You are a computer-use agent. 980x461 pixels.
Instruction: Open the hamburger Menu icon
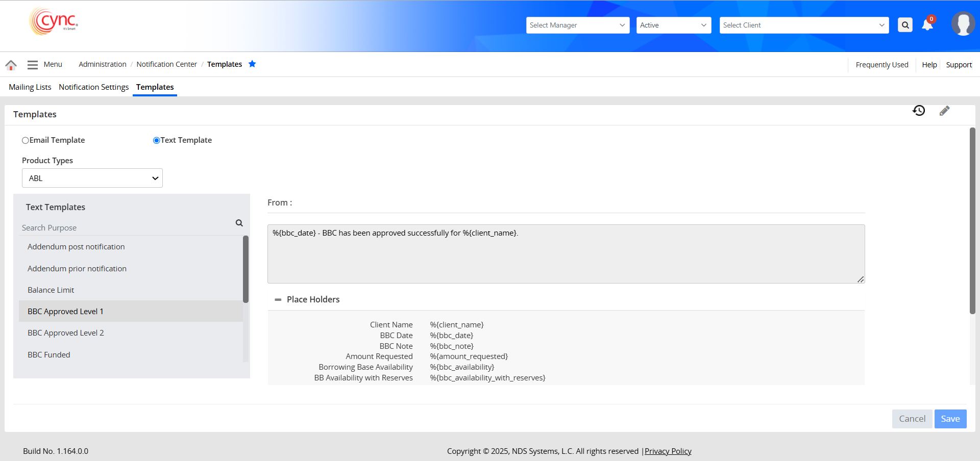33,65
